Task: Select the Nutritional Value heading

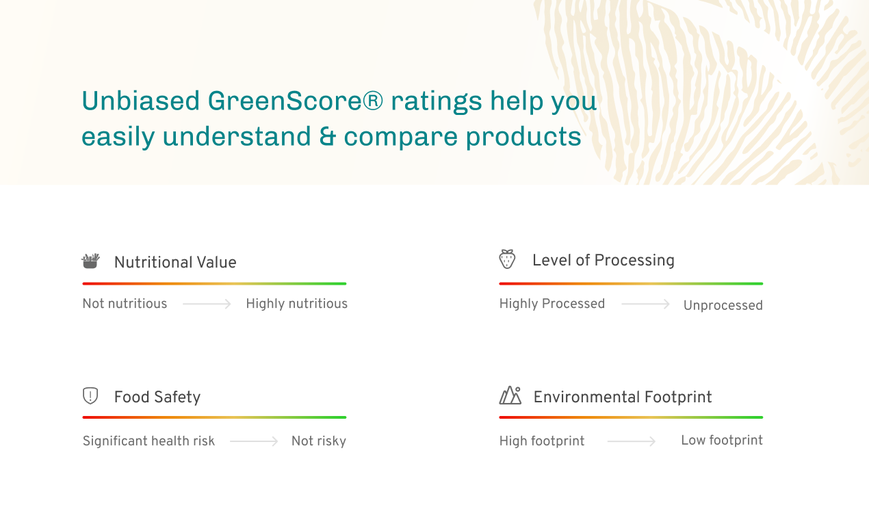Action: [175, 262]
